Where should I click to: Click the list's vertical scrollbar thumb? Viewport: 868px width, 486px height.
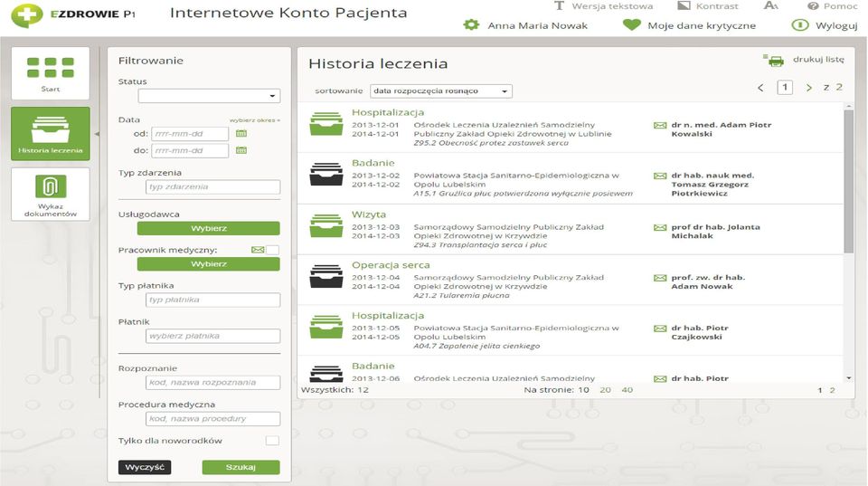point(849,182)
